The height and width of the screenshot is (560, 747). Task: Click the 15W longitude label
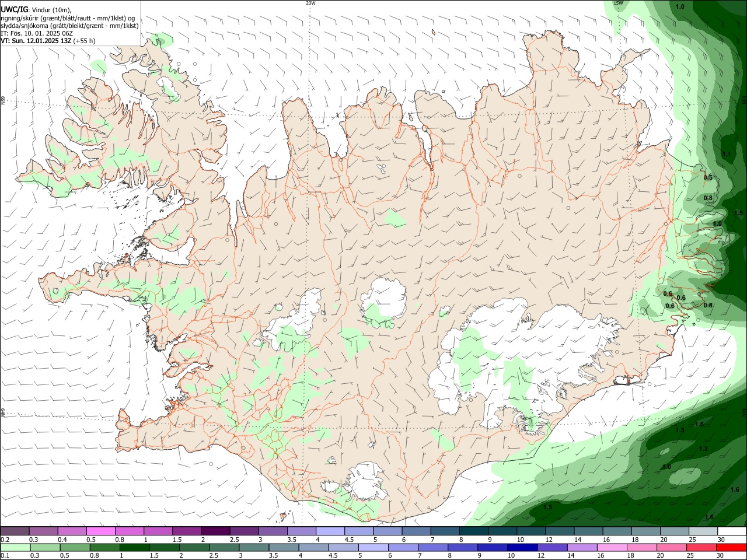click(x=619, y=3)
